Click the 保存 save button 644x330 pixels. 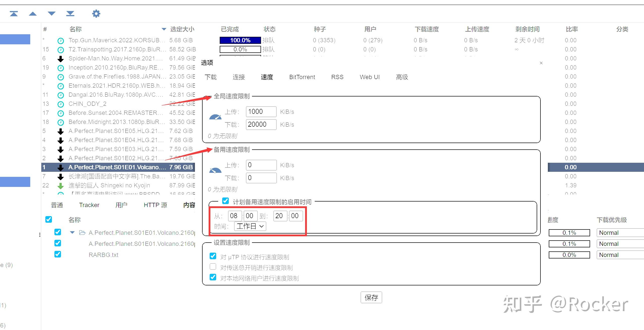[x=371, y=298]
